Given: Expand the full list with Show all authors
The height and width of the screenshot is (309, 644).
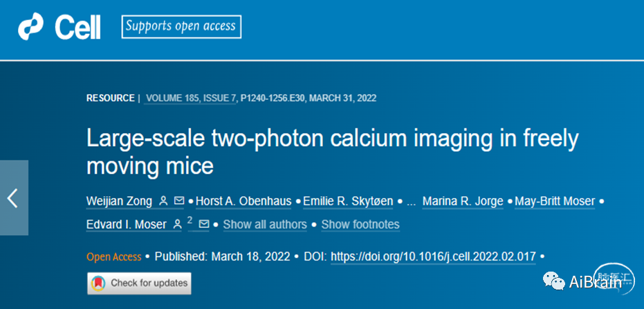Looking at the screenshot, I should pyautogui.click(x=265, y=224).
